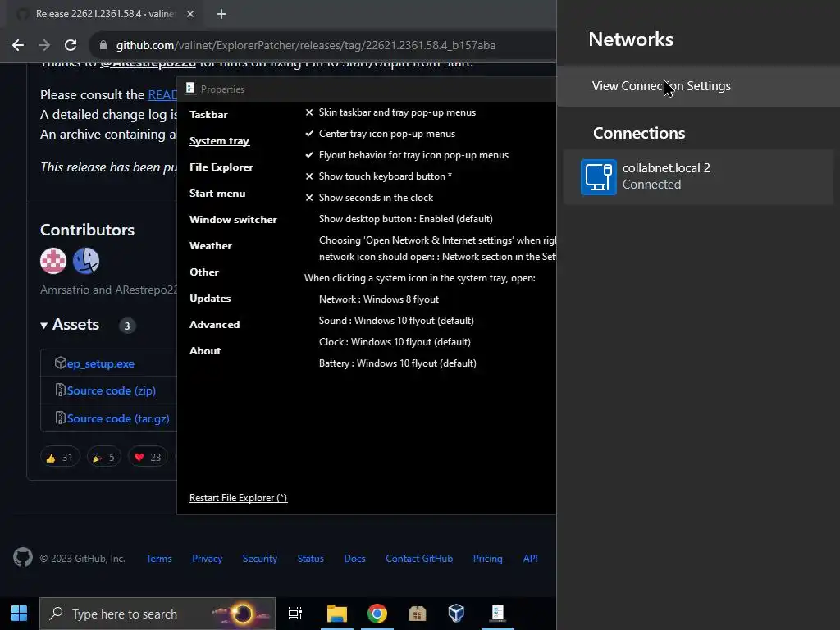The width and height of the screenshot is (840, 630).
Task: Click the eclipse search highlight image
Action: [x=241, y=614]
